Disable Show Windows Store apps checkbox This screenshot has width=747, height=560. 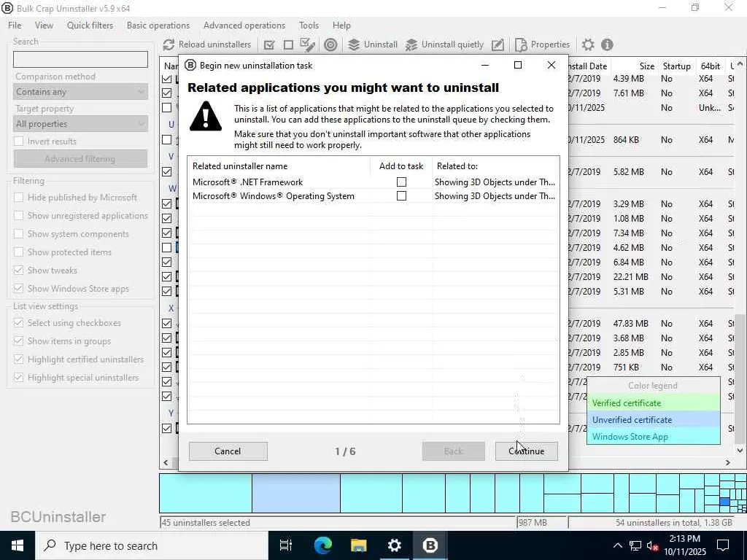click(x=18, y=289)
